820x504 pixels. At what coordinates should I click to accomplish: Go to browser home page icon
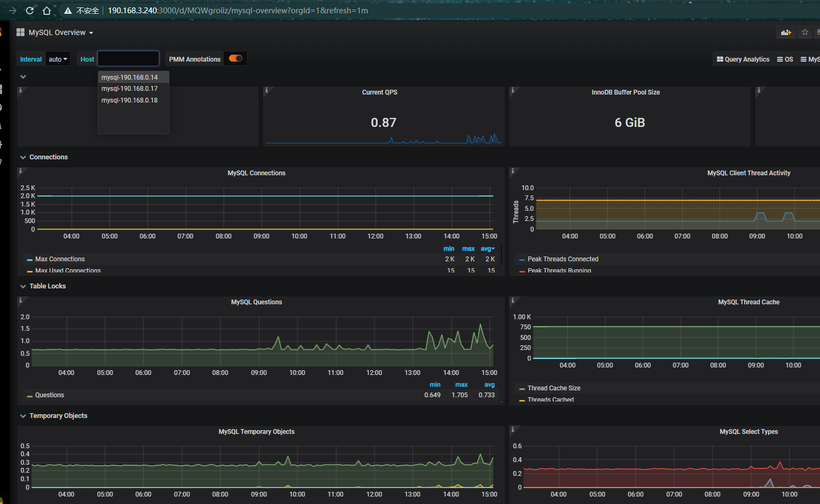click(x=47, y=11)
